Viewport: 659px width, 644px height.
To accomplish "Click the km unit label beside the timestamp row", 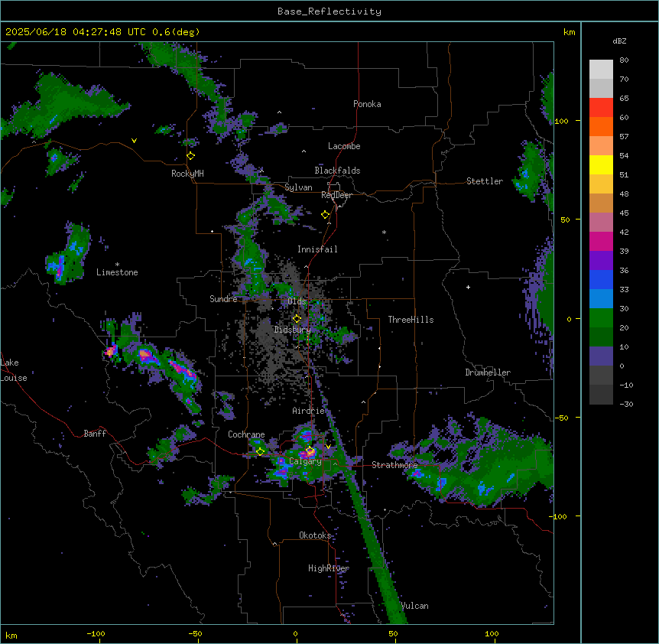I will coord(569,32).
